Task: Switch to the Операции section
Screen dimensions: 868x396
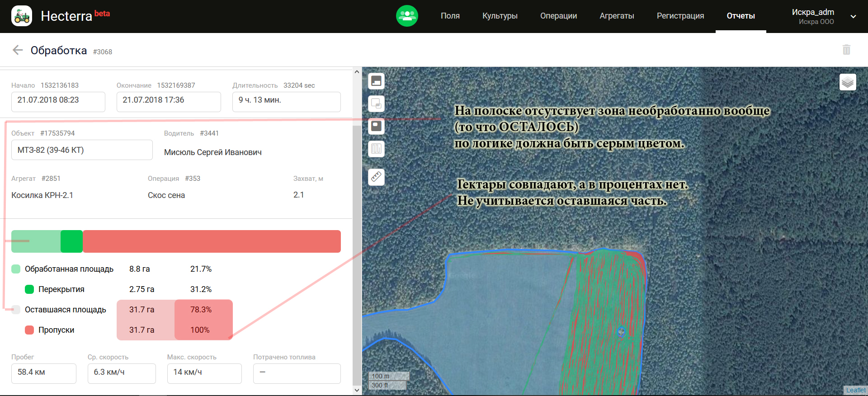Action: tap(558, 16)
